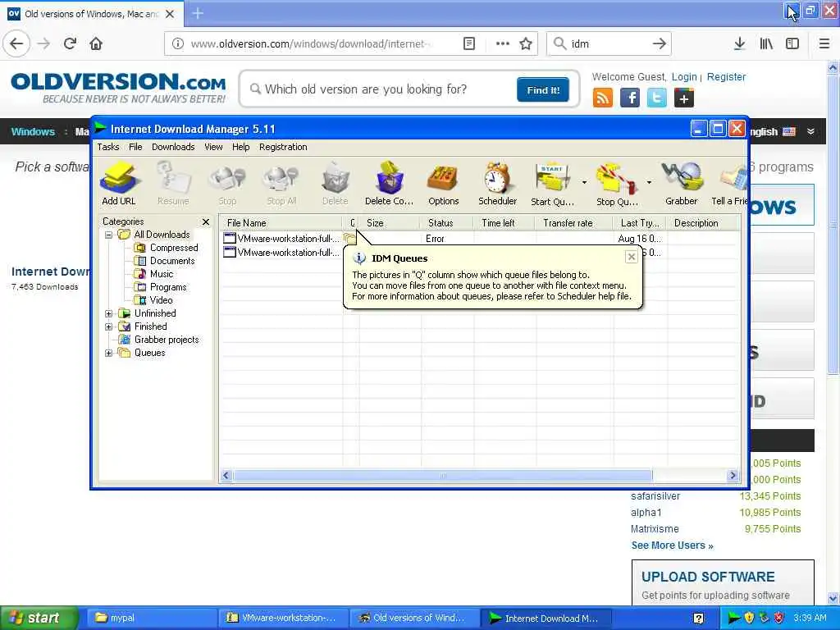This screenshot has width=840, height=630.
Task: Open the File menu in IDM
Action: pyautogui.click(x=135, y=147)
